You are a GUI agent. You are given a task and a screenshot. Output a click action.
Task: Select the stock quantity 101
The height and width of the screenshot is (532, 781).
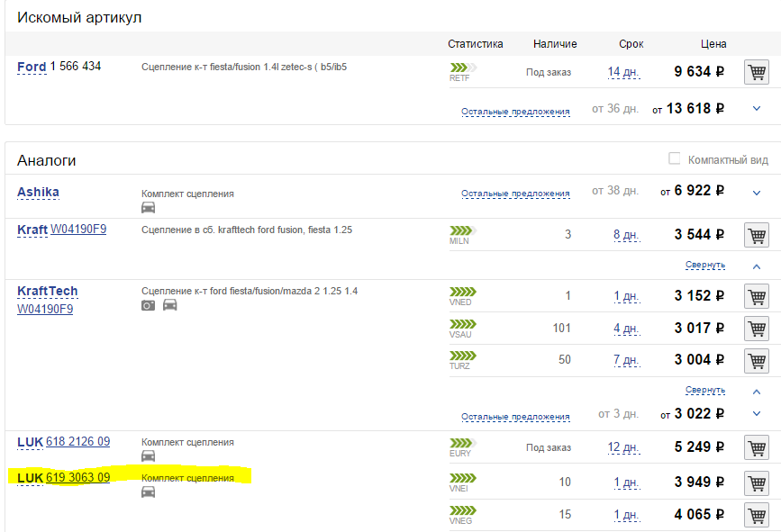pyautogui.click(x=561, y=328)
